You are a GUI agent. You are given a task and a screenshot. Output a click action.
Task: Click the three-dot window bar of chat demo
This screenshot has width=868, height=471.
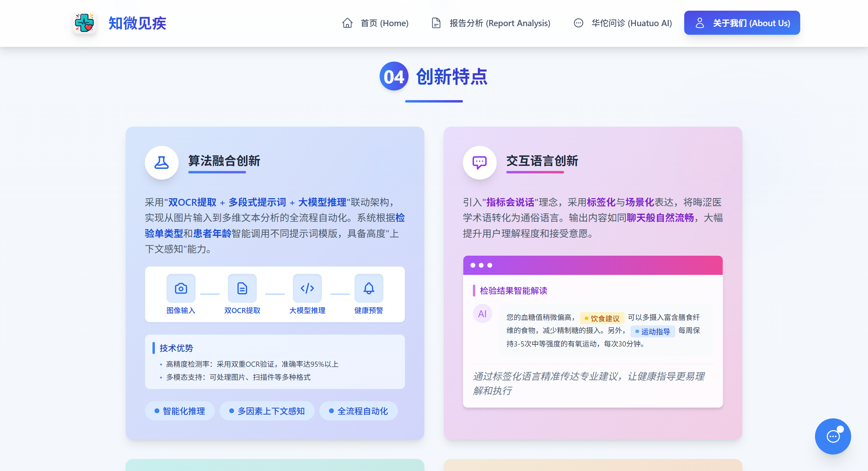click(x=593, y=265)
